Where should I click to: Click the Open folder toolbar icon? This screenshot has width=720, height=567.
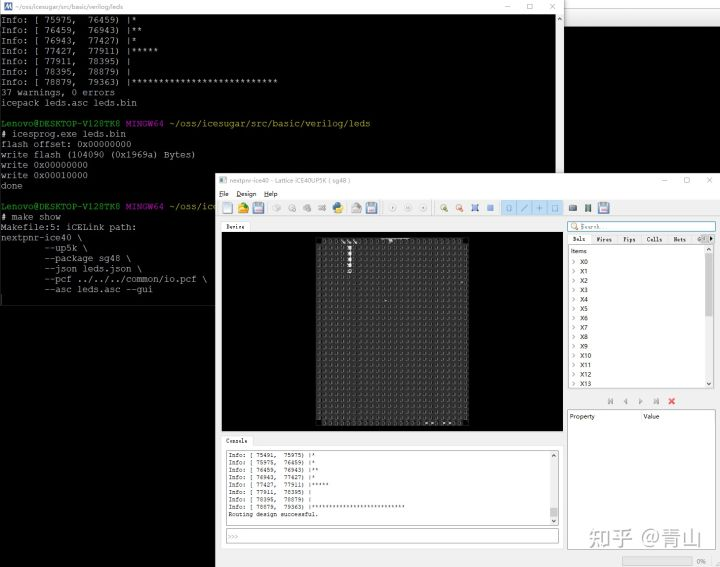coord(242,208)
